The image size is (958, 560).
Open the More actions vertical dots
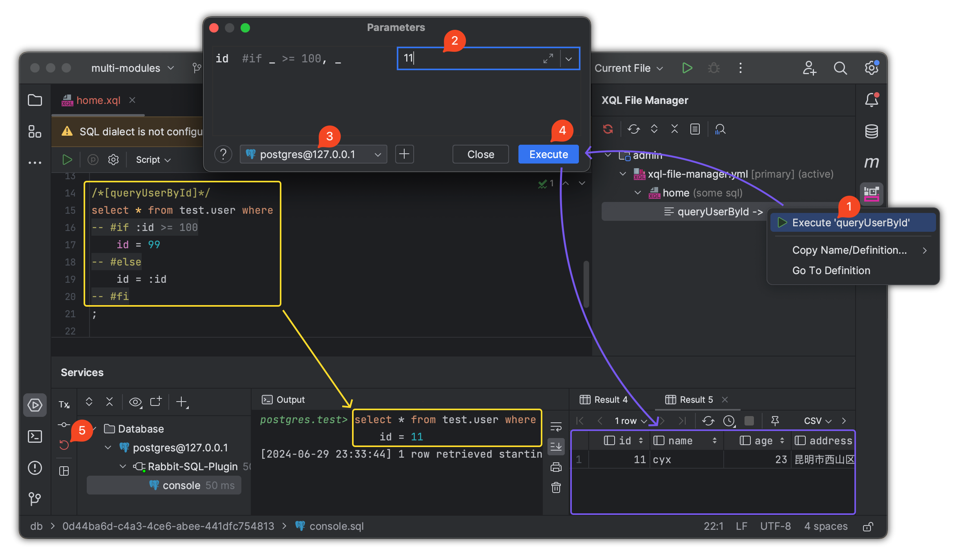[x=740, y=68]
